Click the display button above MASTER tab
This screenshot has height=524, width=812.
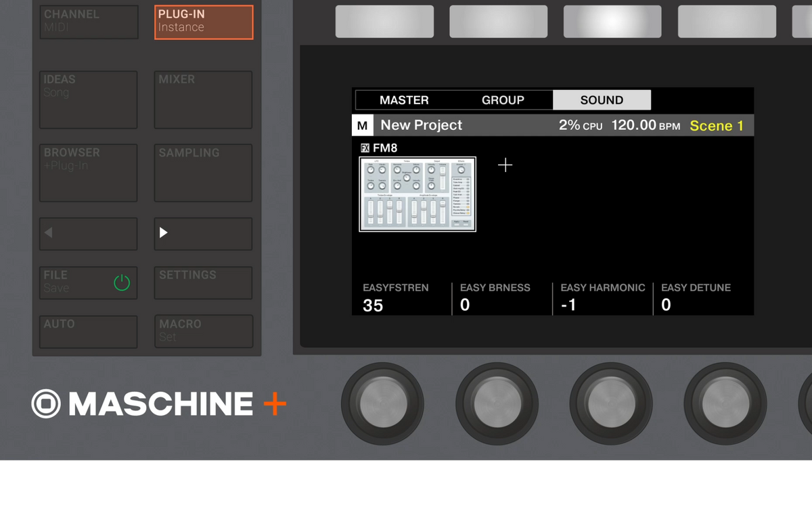[x=384, y=22]
